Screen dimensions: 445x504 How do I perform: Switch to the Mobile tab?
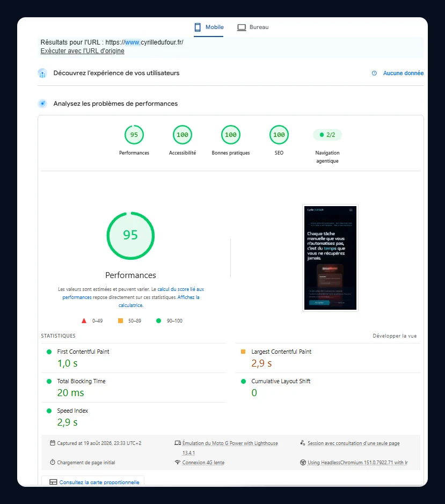coord(209,27)
